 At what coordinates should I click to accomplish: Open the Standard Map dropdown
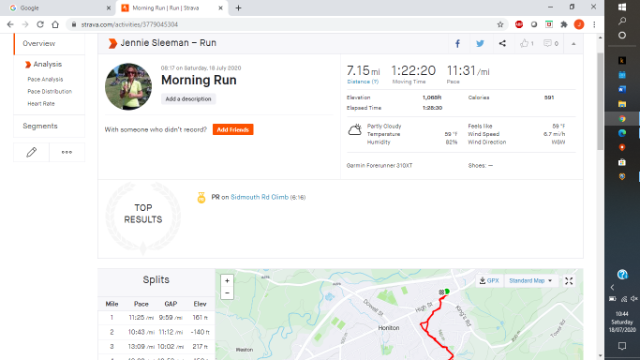(x=531, y=281)
